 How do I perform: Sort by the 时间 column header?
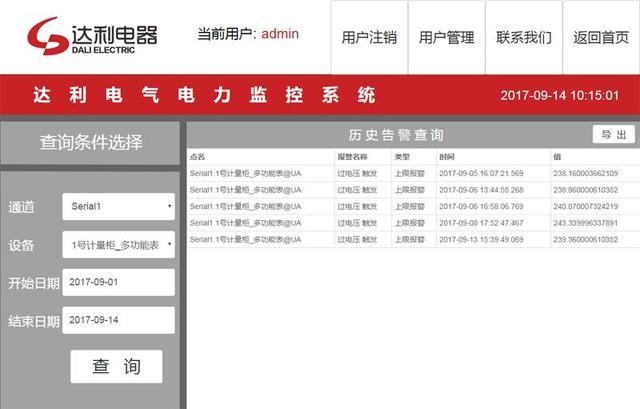click(447, 157)
